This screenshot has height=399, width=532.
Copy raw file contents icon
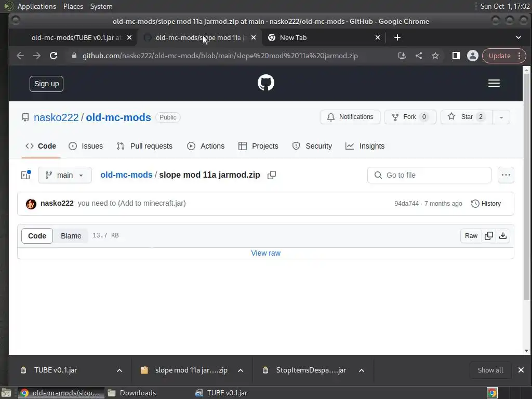(x=489, y=236)
